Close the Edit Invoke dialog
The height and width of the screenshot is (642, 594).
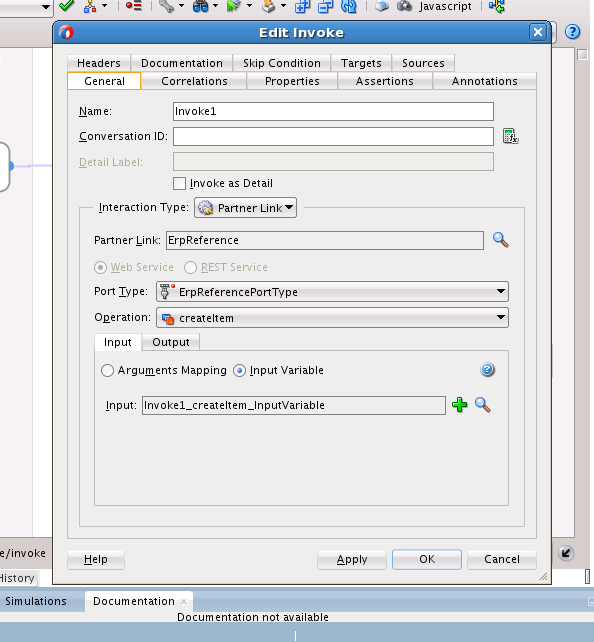point(538,32)
